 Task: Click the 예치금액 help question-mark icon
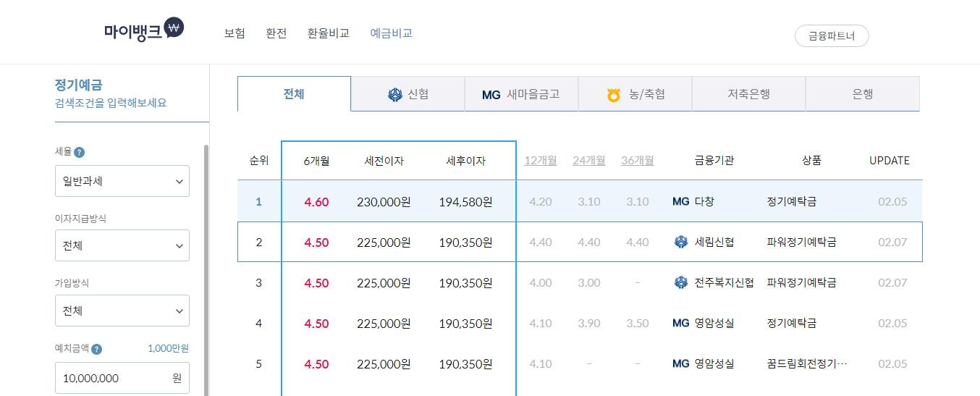pos(97,349)
